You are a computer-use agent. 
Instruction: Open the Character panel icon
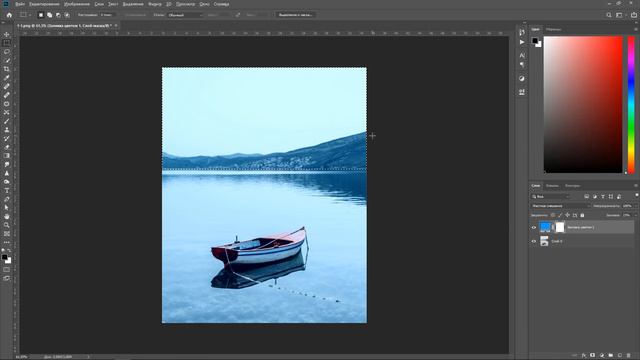tap(522, 55)
